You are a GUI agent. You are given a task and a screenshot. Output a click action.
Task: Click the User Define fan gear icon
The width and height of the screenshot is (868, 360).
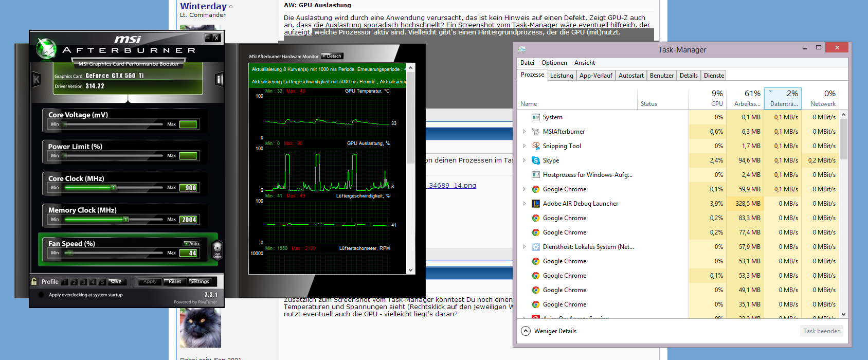(217, 249)
